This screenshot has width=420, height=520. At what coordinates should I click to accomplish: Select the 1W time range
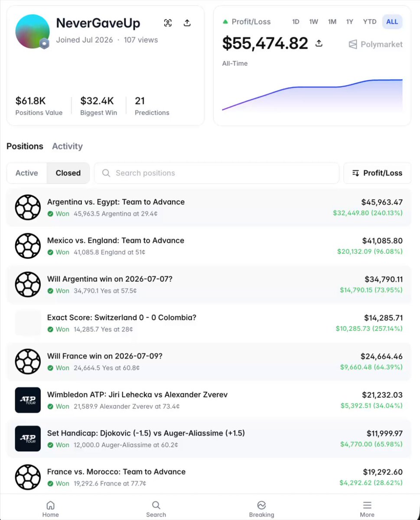[314, 22]
